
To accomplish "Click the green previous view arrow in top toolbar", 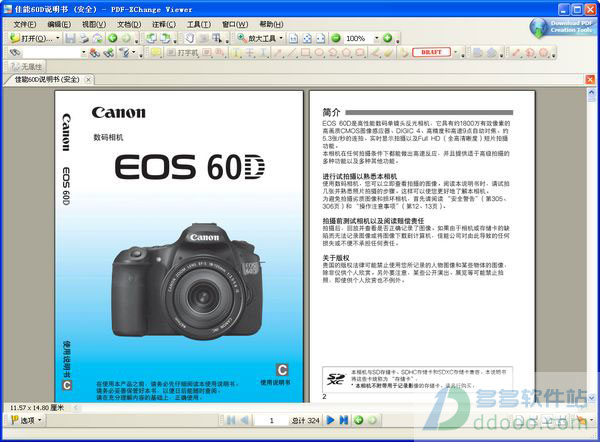I will click(112, 38).
